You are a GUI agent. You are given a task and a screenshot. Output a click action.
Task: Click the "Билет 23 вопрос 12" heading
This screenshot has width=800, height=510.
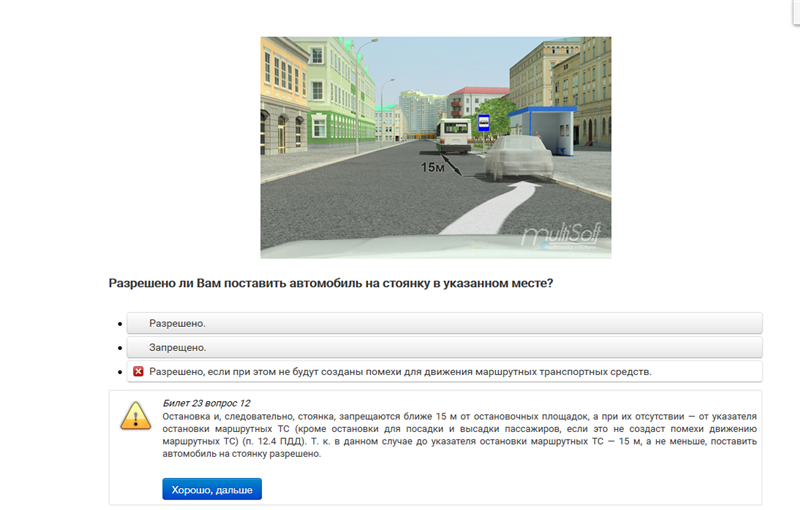207,403
